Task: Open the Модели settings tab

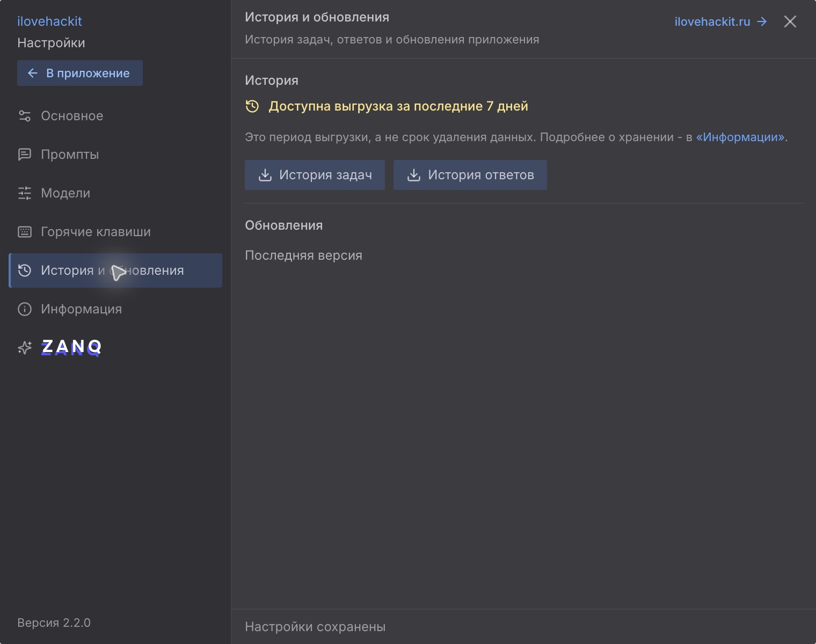Action: [x=115, y=193]
